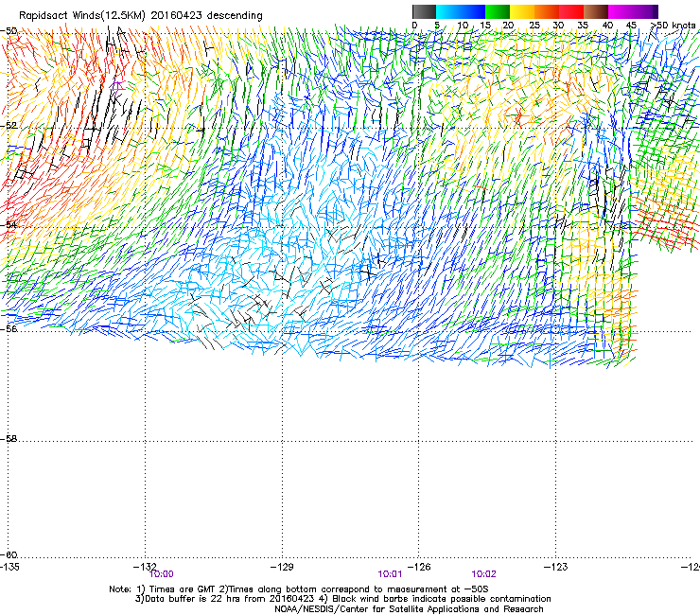
Task: Select the '-54' latitude axis label
Action: 9,224
